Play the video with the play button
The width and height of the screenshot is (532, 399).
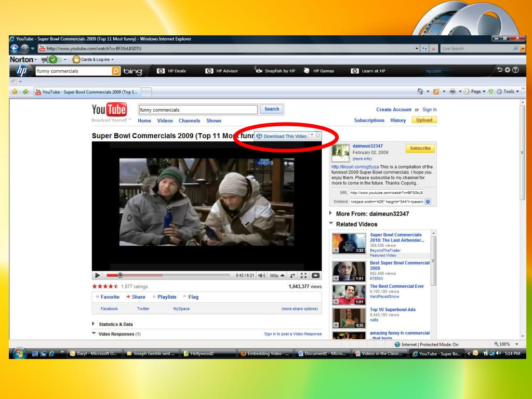97,275
